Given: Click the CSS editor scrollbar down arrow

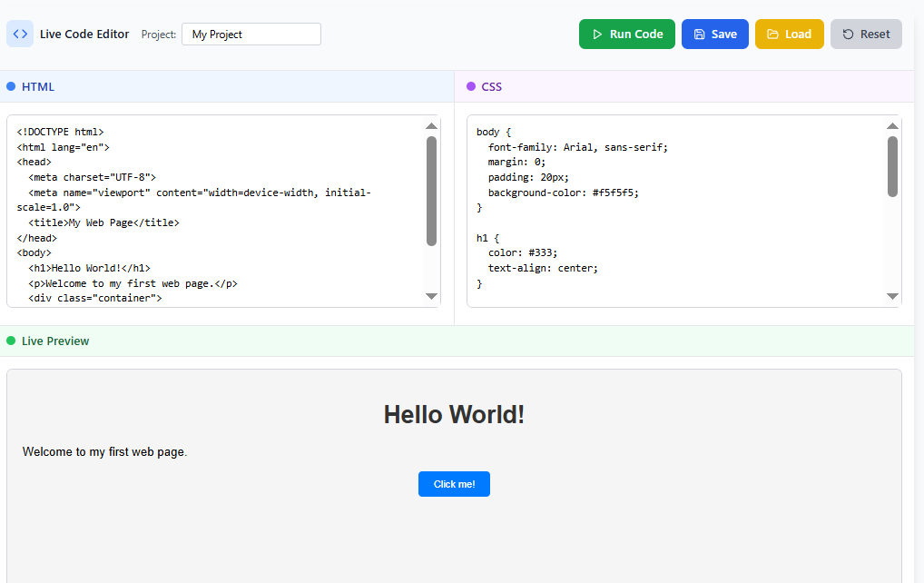Looking at the screenshot, I should (x=892, y=295).
